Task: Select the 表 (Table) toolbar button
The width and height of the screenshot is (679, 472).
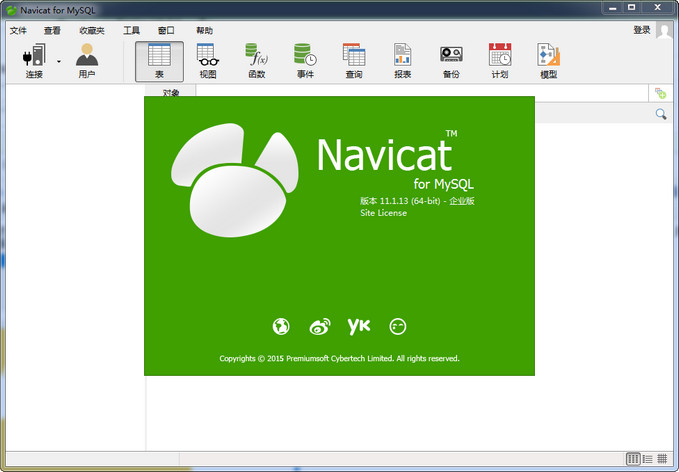Action: [x=159, y=60]
